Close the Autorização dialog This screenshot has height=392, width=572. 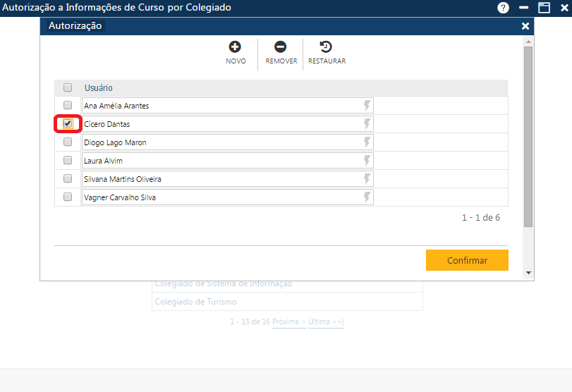coord(525,26)
